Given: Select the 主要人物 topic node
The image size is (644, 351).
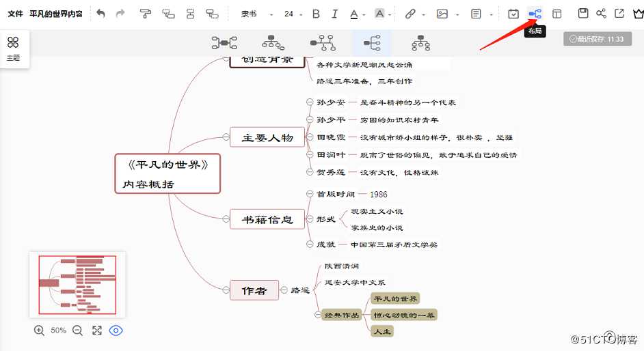Looking at the screenshot, I should 267,137.
